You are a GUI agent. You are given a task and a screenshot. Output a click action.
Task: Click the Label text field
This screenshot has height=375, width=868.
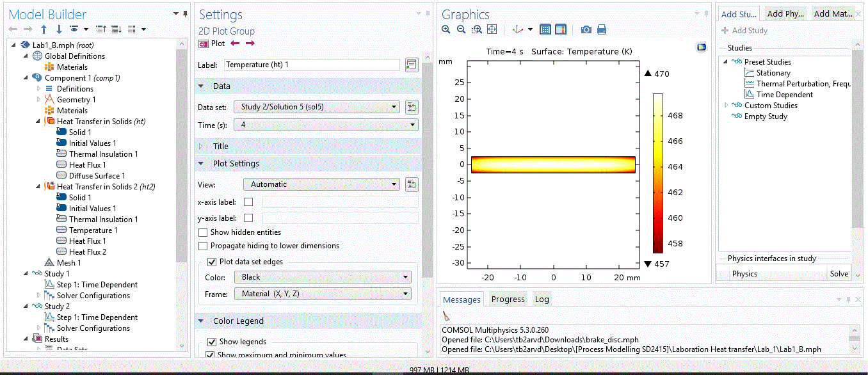[311, 65]
